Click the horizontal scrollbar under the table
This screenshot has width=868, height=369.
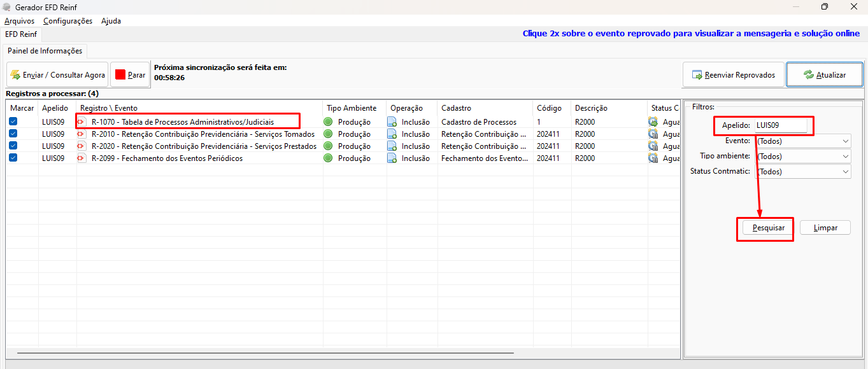(265, 352)
